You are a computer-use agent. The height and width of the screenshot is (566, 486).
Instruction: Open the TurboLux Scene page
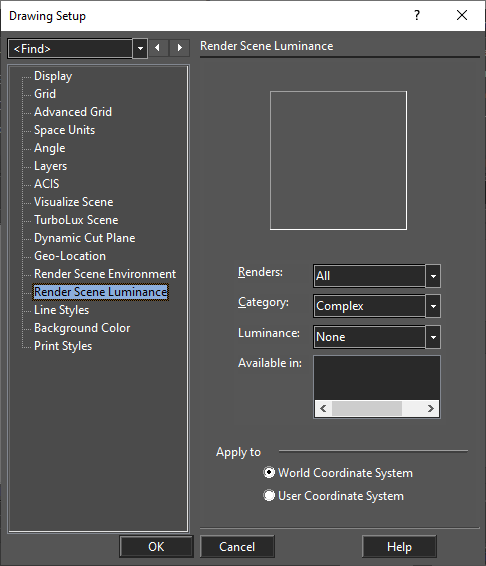click(76, 220)
